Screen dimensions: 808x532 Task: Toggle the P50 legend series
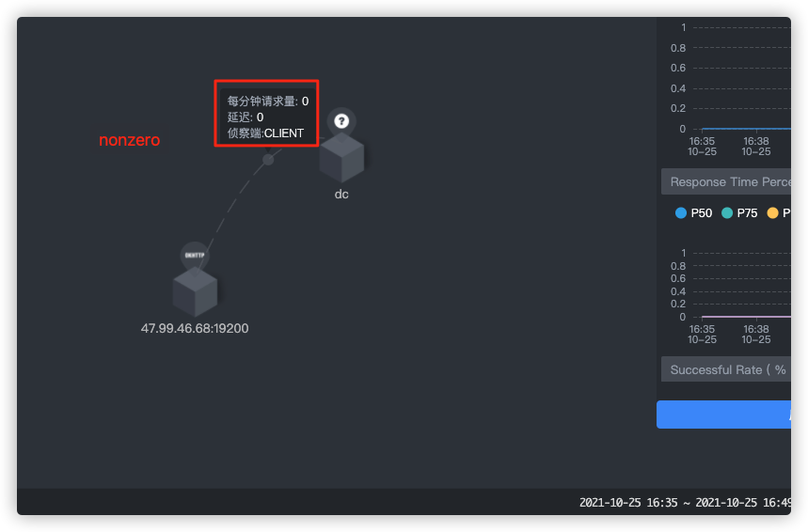click(693, 213)
